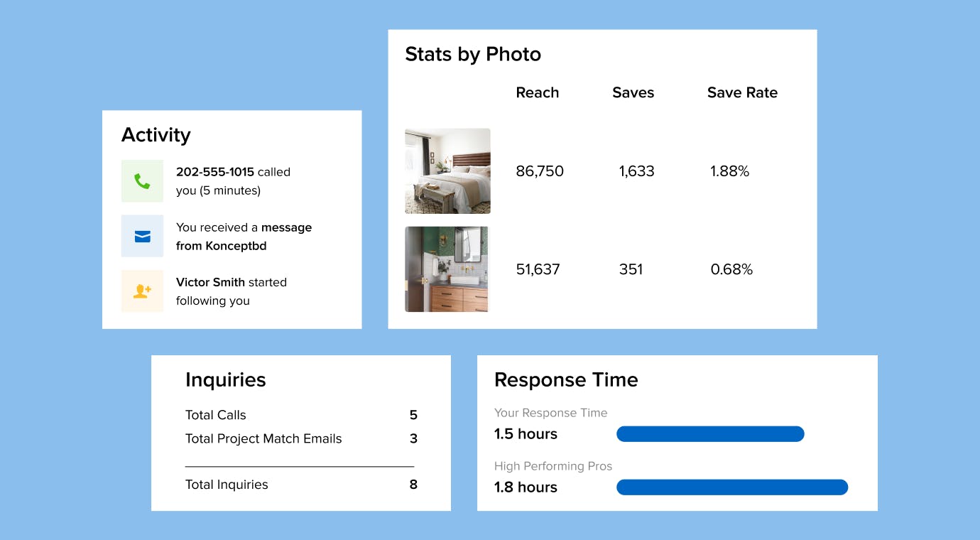Click the Activity panel heading

coord(156,135)
